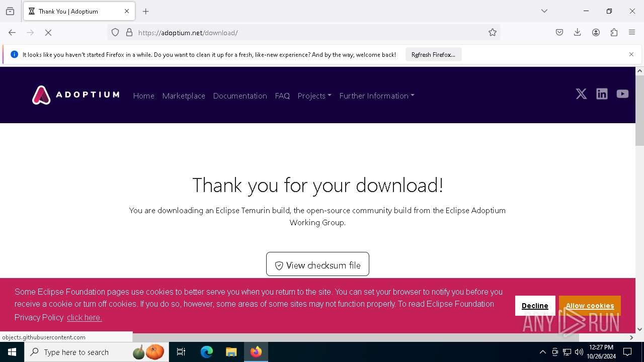644x362 pixels.
Task: List all open tabs dropdown
Action: 544,11
